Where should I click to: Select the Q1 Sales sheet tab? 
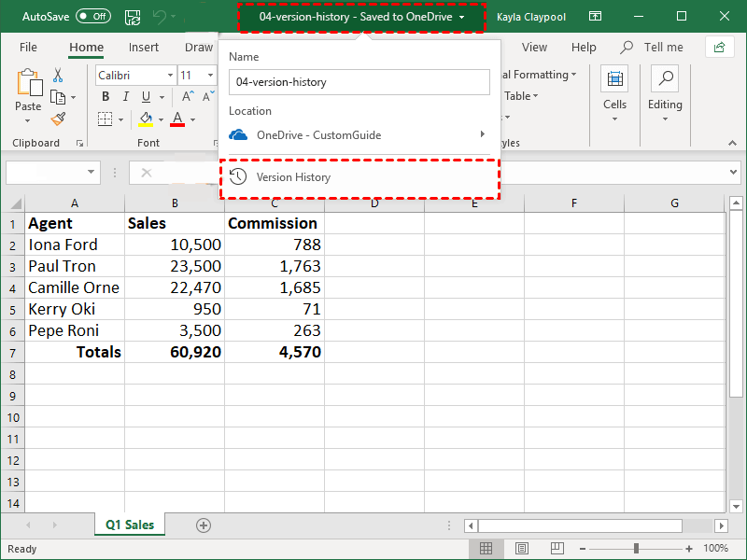point(129,525)
